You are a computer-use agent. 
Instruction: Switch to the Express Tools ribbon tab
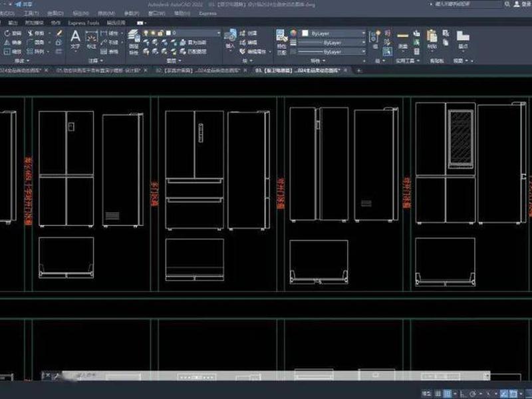coord(84,23)
